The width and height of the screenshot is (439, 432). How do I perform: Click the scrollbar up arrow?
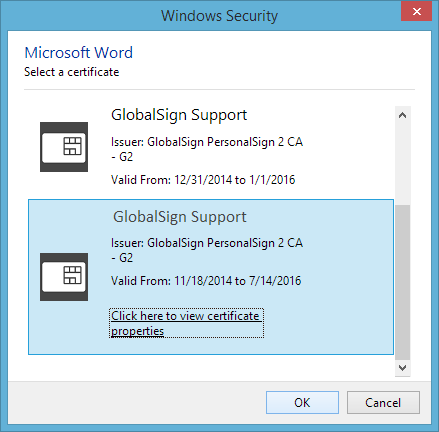(403, 115)
